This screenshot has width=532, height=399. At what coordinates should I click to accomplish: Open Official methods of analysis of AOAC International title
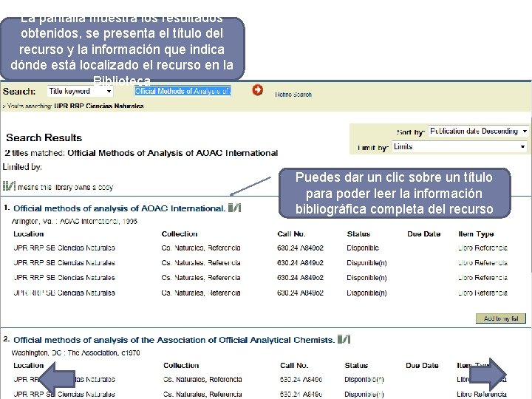click(x=120, y=208)
